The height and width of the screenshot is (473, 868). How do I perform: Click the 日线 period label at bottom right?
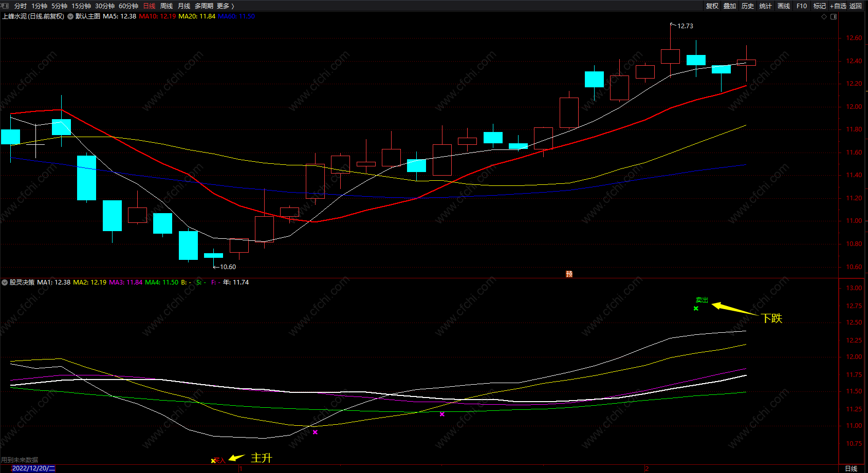click(x=851, y=468)
